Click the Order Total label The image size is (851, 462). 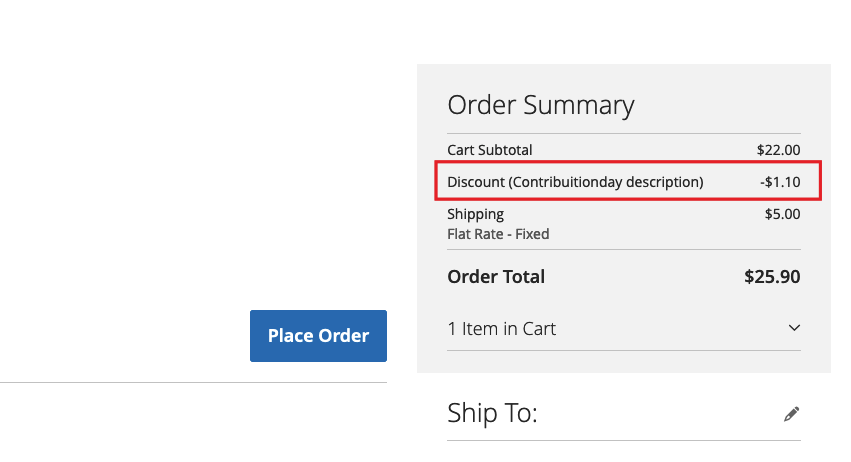pyautogui.click(x=496, y=277)
